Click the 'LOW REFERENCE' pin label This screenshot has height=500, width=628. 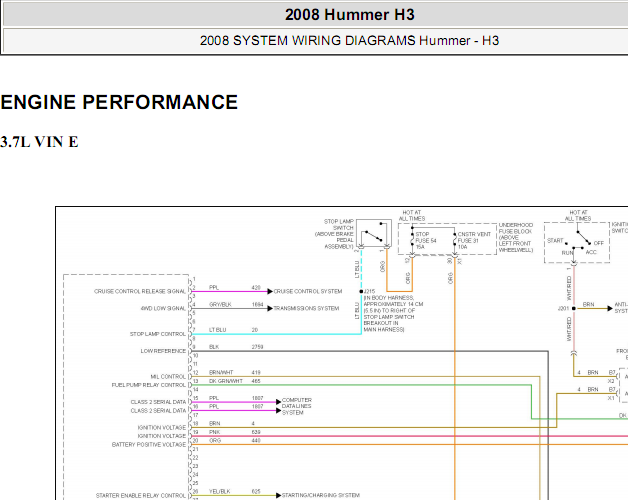click(x=163, y=351)
